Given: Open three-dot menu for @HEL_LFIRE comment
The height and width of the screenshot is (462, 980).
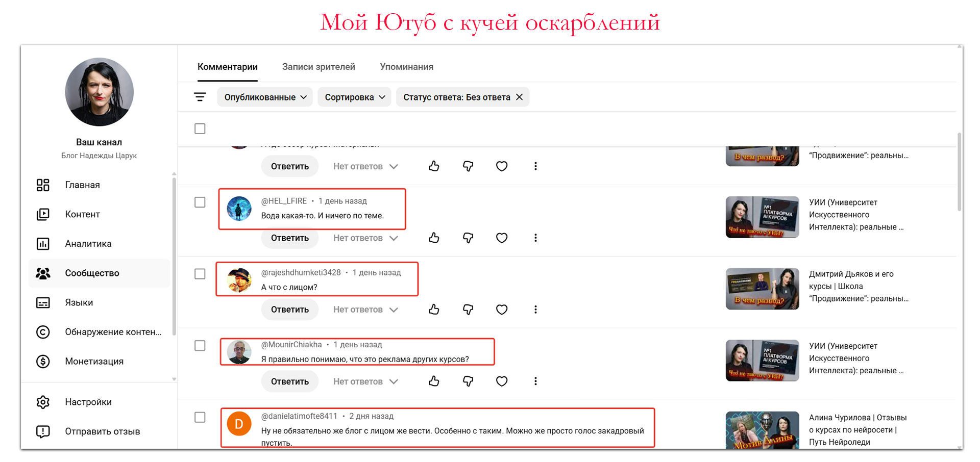Looking at the screenshot, I should click(535, 238).
